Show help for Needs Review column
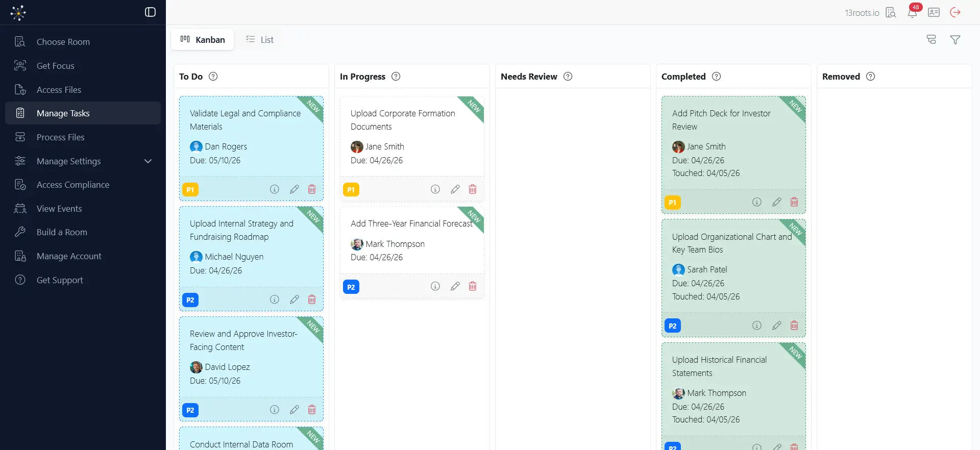The image size is (980, 450). [x=568, y=77]
